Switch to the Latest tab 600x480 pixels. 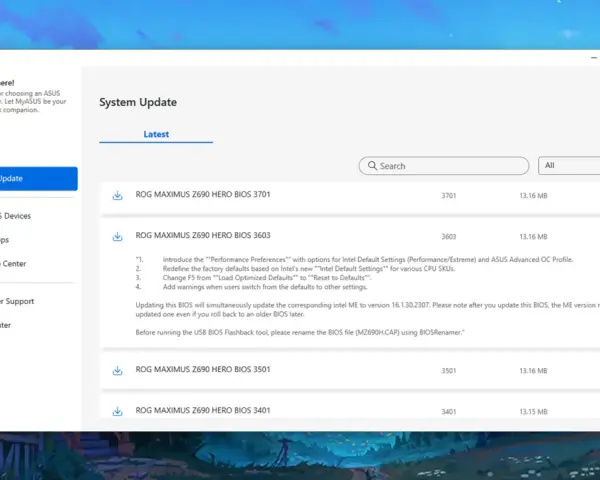tap(156, 134)
